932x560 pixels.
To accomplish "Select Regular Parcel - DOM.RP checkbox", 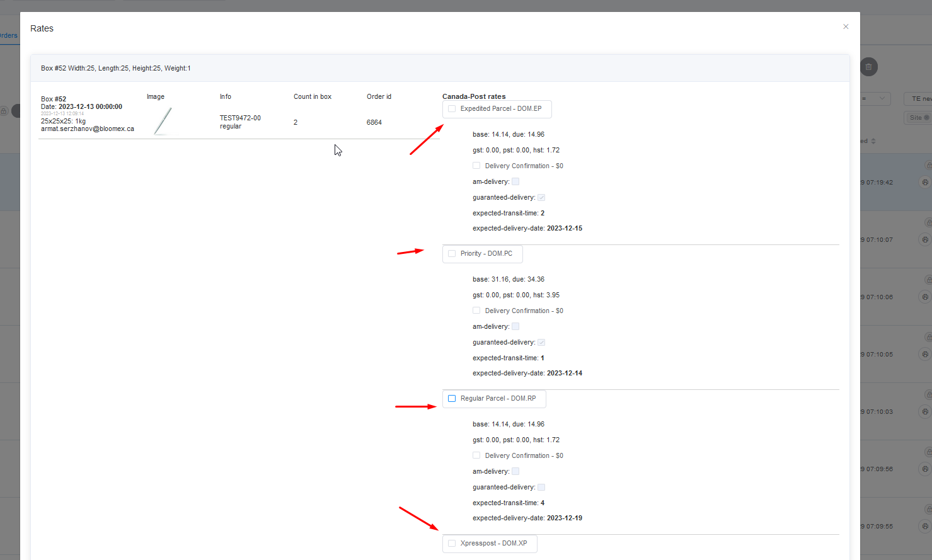I will (x=452, y=399).
